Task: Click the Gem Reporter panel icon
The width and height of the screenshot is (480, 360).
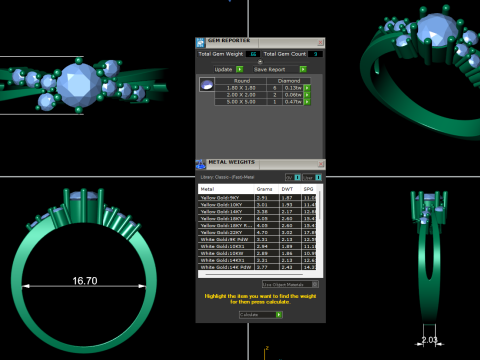Action: 200,43
